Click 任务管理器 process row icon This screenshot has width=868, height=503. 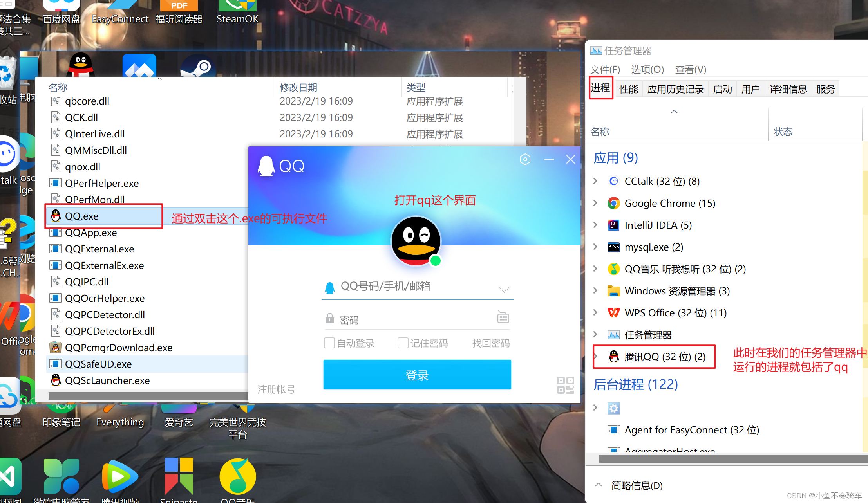coord(613,335)
